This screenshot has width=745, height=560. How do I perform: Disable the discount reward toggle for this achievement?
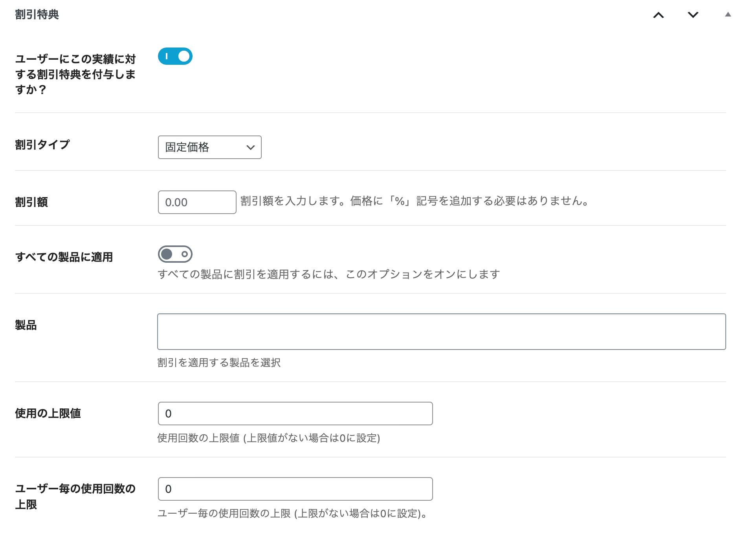(x=175, y=56)
